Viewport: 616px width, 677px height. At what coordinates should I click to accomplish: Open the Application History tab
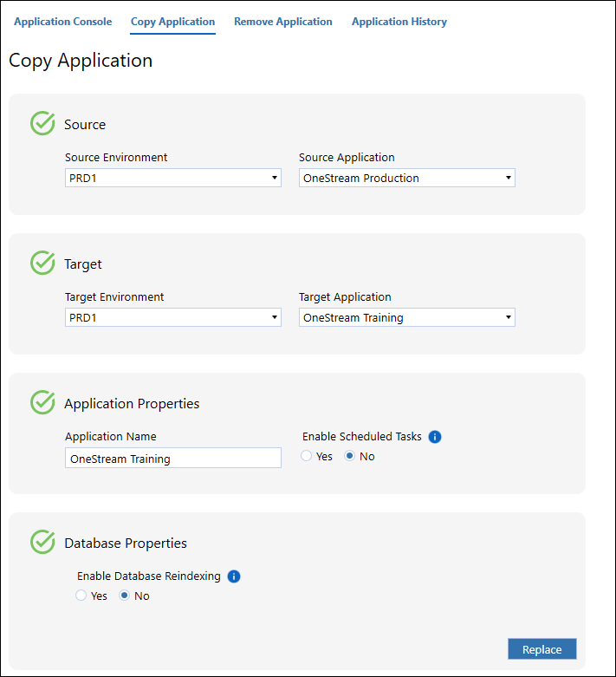(399, 22)
